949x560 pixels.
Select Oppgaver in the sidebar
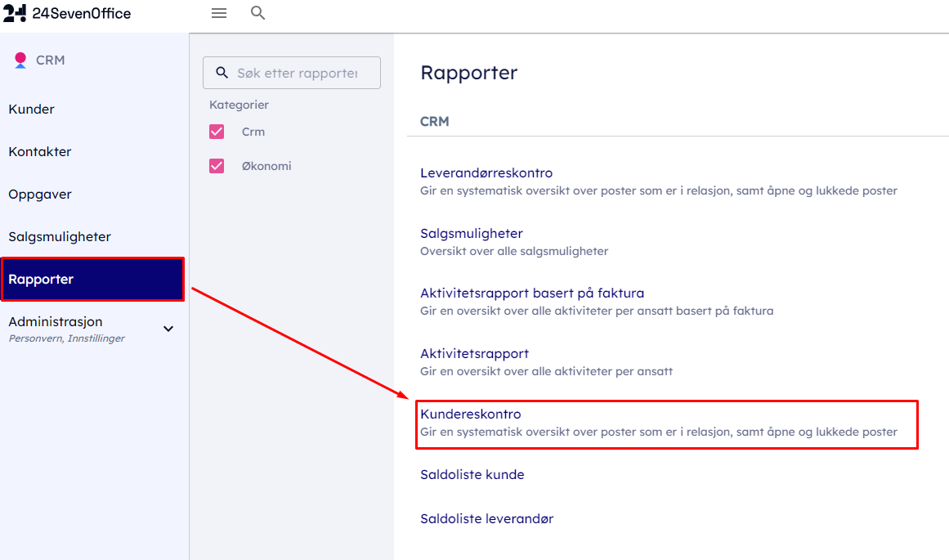tap(40, 195)
